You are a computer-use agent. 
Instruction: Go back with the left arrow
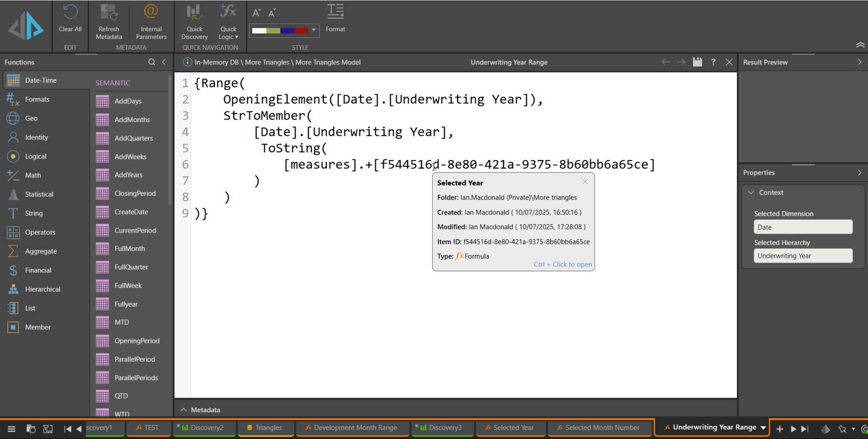click(x=666, y=62)
